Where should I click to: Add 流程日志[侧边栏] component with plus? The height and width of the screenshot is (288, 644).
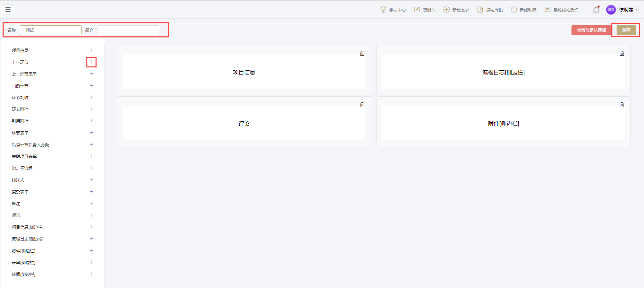tap(92, 239)
